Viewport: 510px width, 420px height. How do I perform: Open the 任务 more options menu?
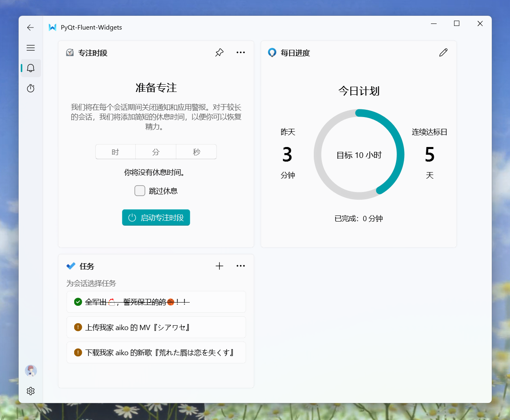[240, 266]
